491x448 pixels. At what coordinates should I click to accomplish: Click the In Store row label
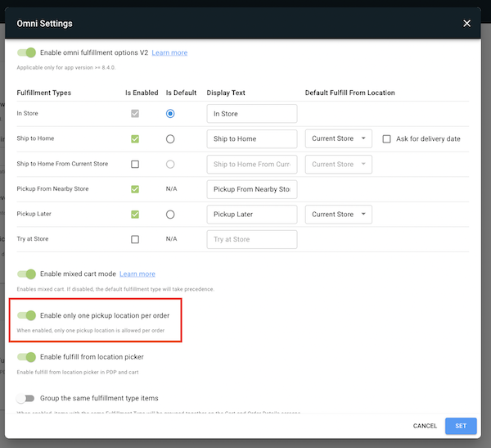pyautogui.click(x=27, y=113)
